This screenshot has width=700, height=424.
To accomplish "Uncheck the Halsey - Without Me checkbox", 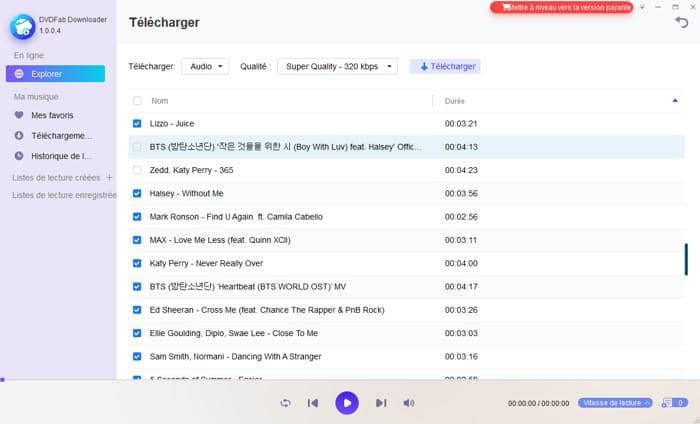I will [x=137, y=193].
